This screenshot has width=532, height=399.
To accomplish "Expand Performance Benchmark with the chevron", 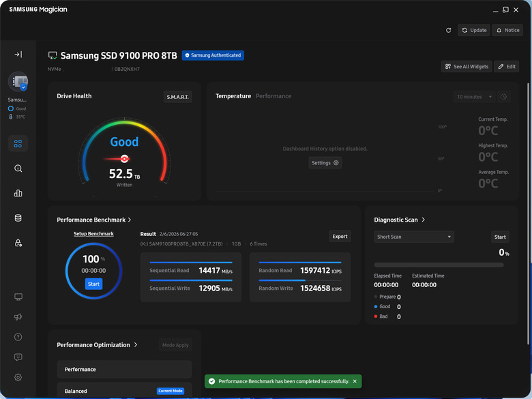I will (130, 220).
